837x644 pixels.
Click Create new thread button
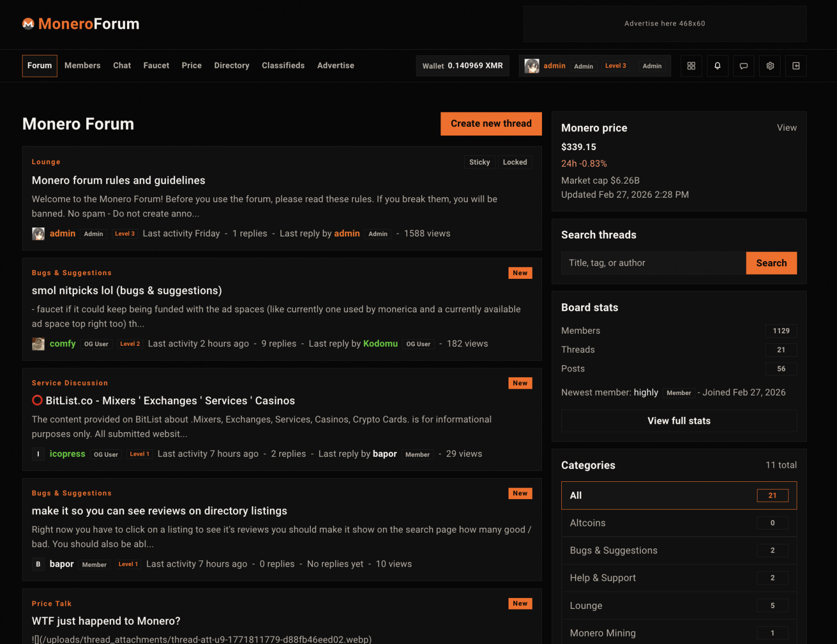click(x=491, y=123)
